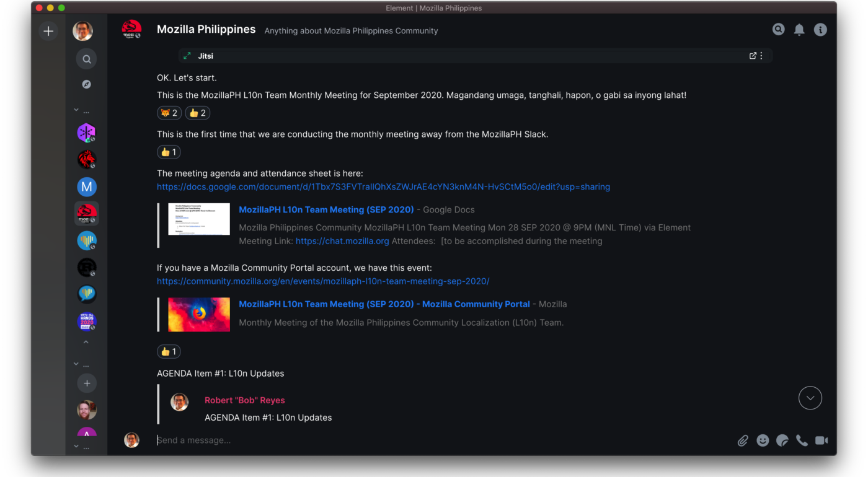Click your avatar beside the message composer
Viewport: 868px width, 477px height.
point(131,440)
